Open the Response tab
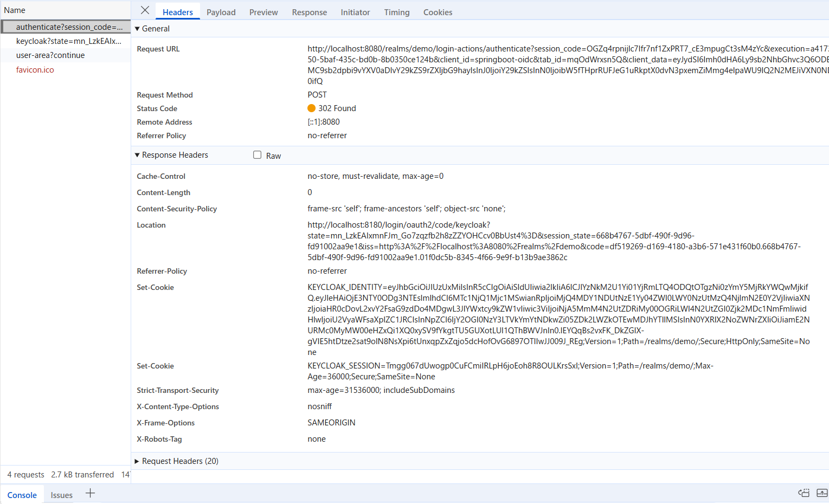 310,12
